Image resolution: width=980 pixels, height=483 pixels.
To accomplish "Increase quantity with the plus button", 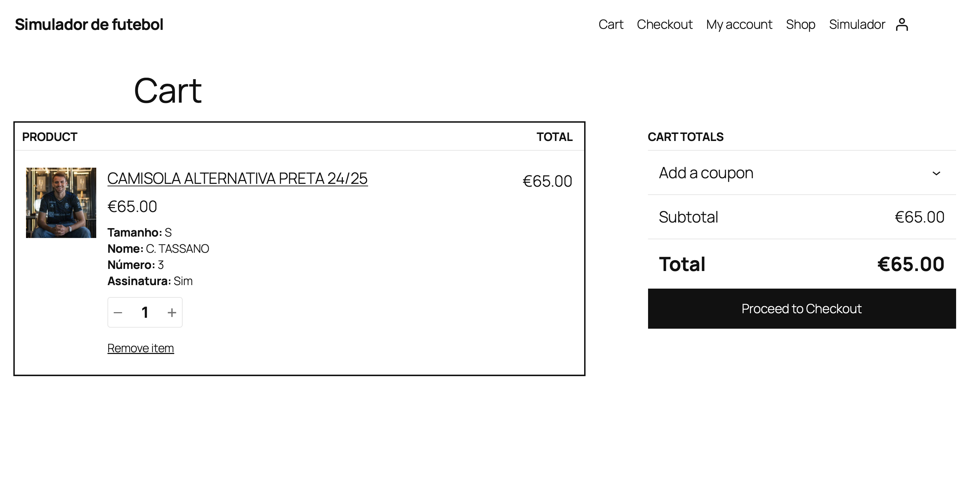I will [172, 313].
